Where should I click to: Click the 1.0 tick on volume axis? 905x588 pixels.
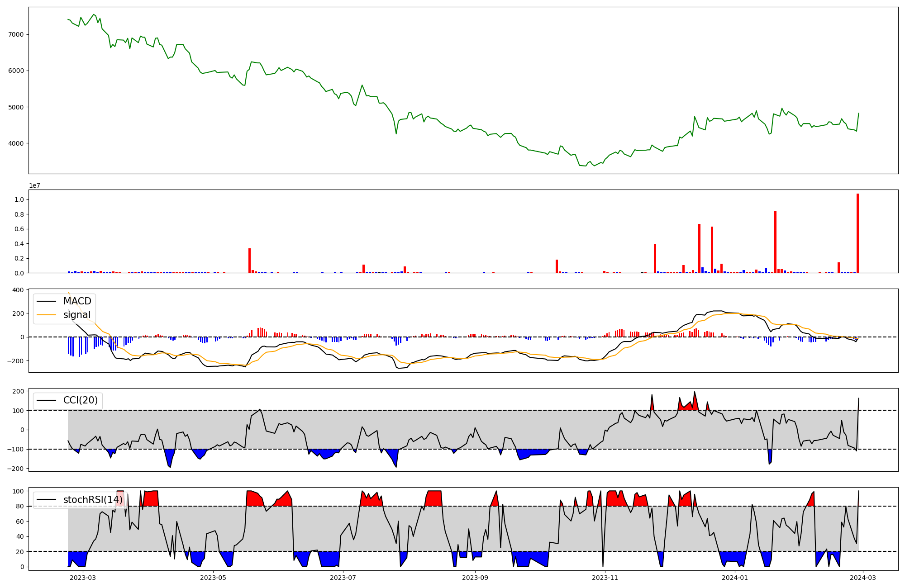point(19,199)
